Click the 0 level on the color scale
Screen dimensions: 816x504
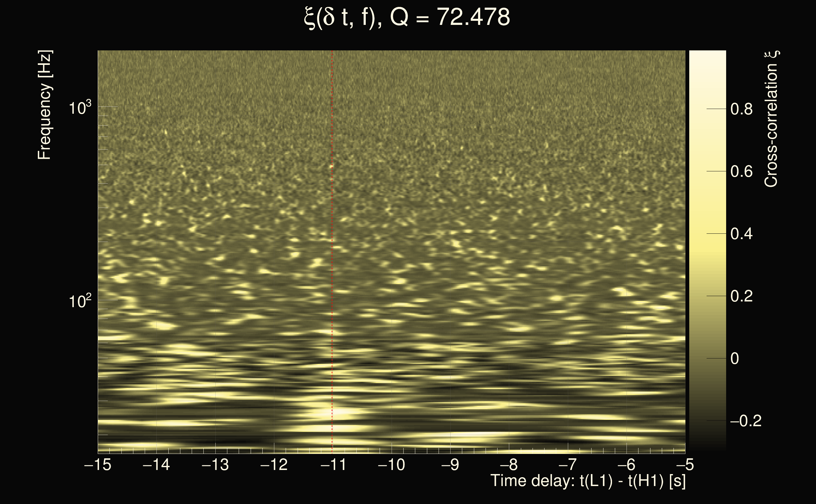click(x=735, y=359)
